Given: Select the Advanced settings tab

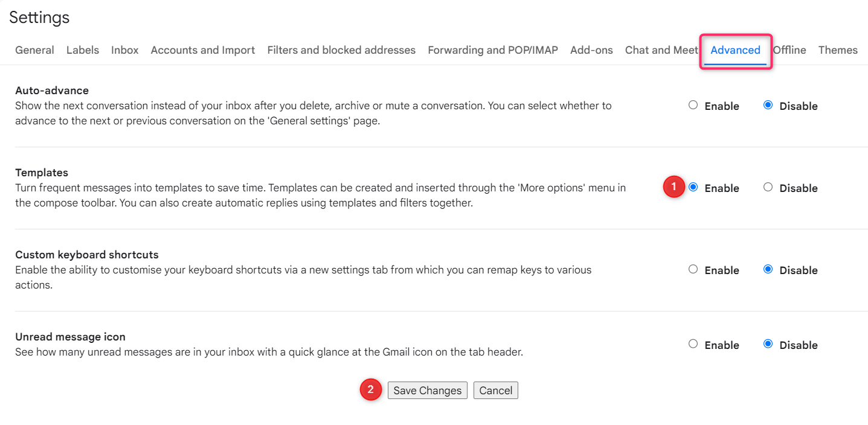Looking at the screenshot, I should (735, 51).
